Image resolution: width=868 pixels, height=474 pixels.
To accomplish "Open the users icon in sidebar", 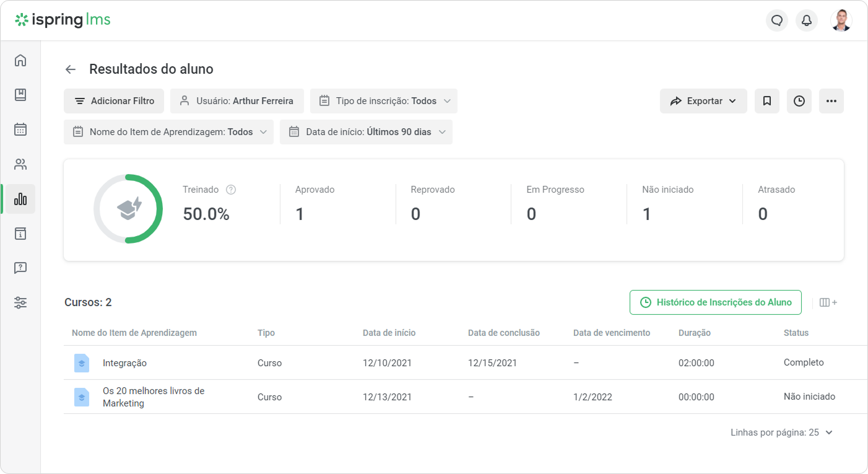I will (x=20, y=164).
